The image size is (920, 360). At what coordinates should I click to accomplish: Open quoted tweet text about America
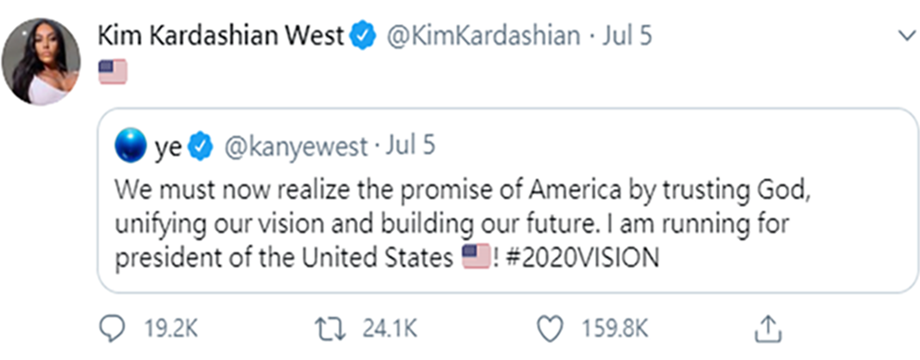pos(462,223)
